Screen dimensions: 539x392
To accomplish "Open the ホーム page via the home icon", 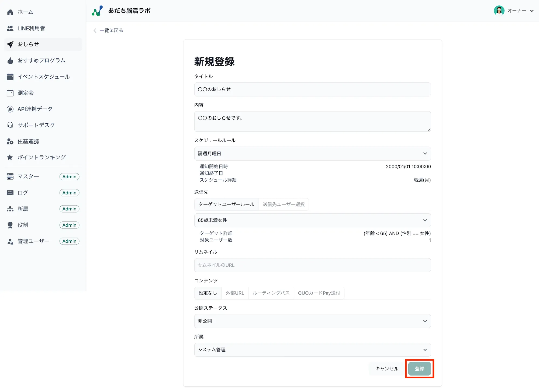I will (10, 12).
